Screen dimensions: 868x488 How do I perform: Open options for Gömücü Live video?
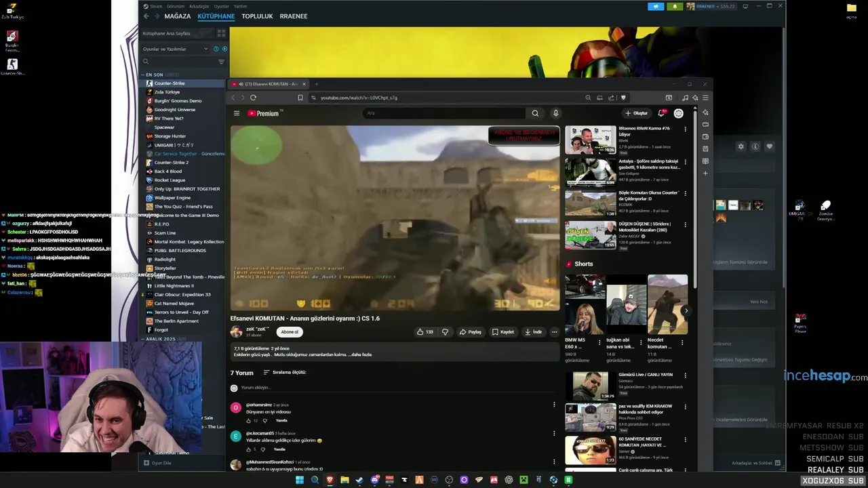tap(685, 375)
